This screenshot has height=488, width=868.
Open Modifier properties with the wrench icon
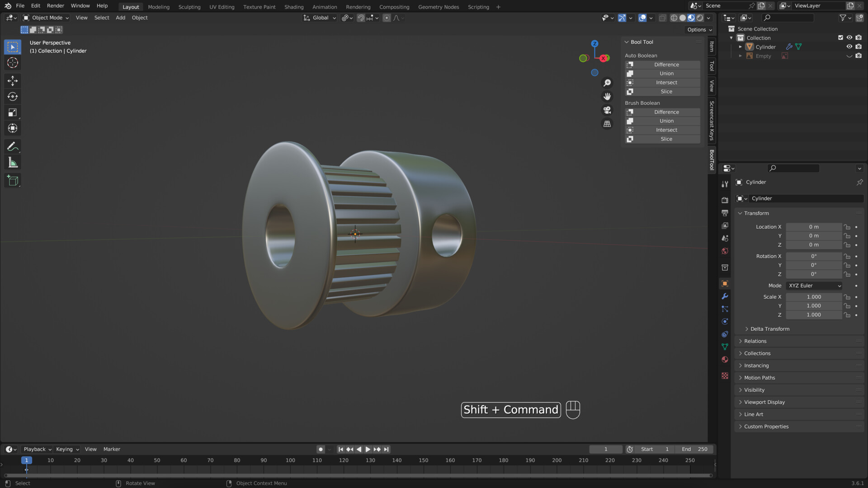(x=725, y=296)
